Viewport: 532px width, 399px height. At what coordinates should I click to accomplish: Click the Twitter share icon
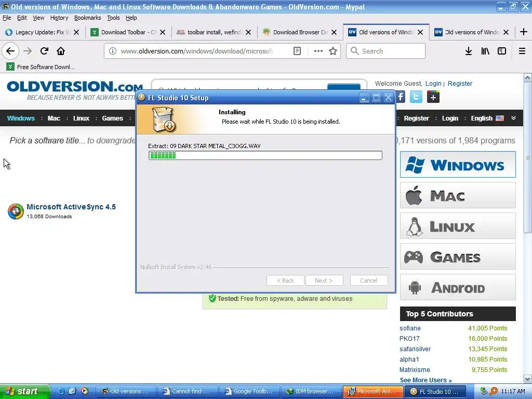pyautogui.click(x=416, y=97)
